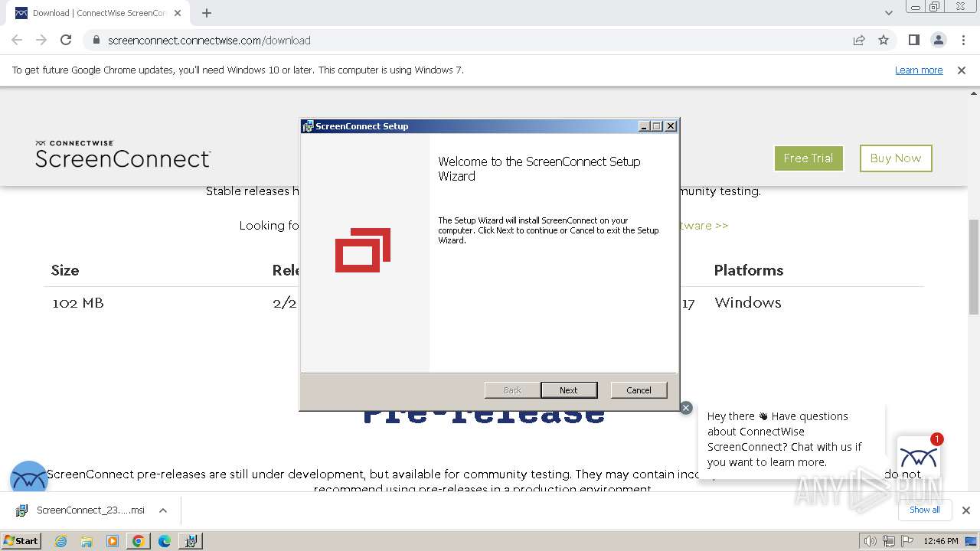Open Chrome profile avatar
This screenshot has height=551, width=980.
point(938,40)
